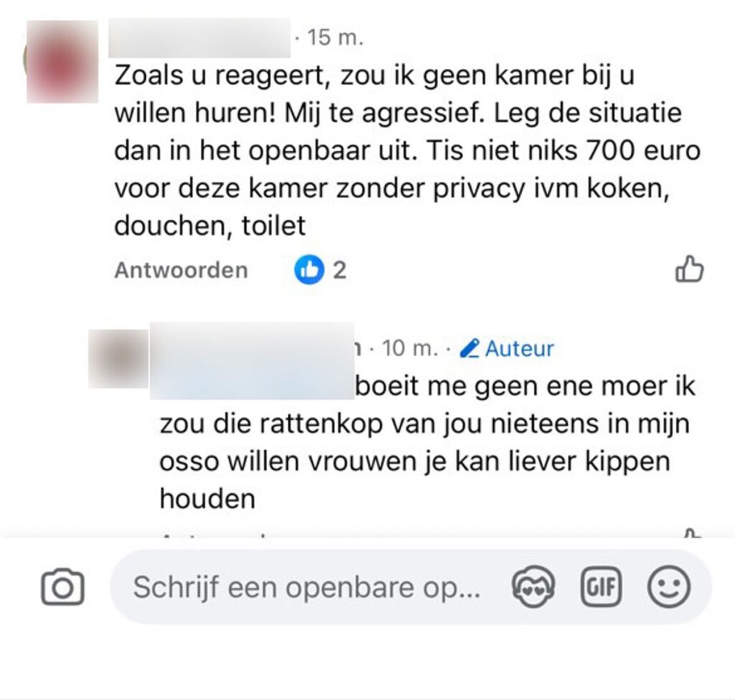The width and height of the screenshot is (735, 700).
Task: Tap the camera icon to attach photo
Action: [x=63, y=587]
